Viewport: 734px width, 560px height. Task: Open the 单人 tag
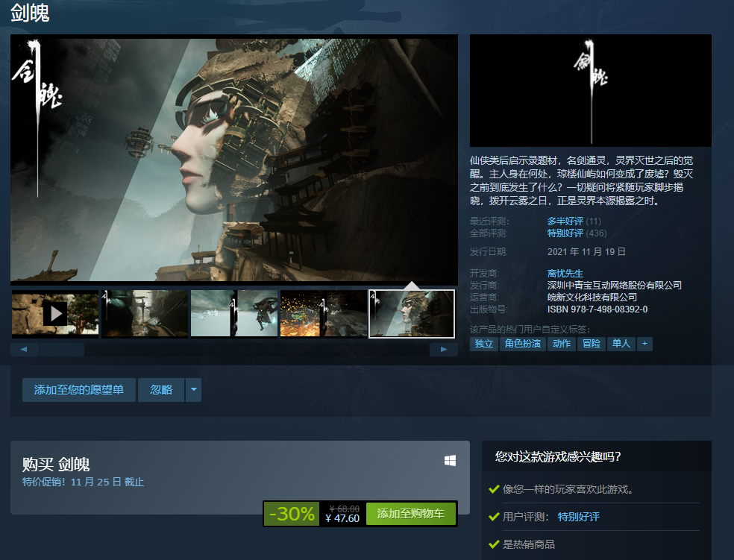click(x=621, y=344)
